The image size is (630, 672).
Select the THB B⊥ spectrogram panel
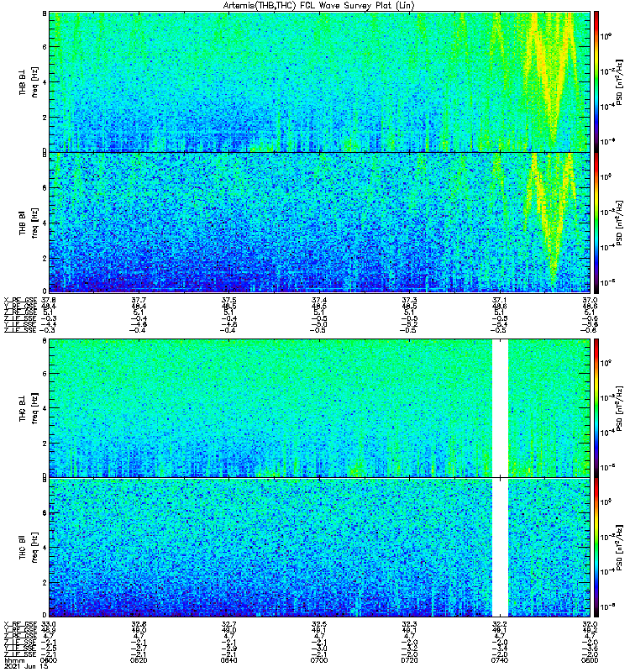click(x=320, y=81)
